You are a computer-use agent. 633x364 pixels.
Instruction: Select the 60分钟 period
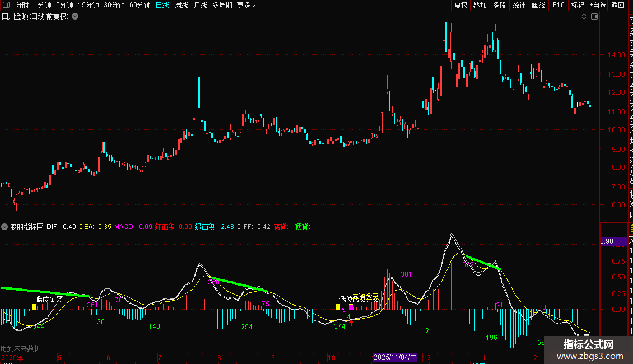pos(140,5)
